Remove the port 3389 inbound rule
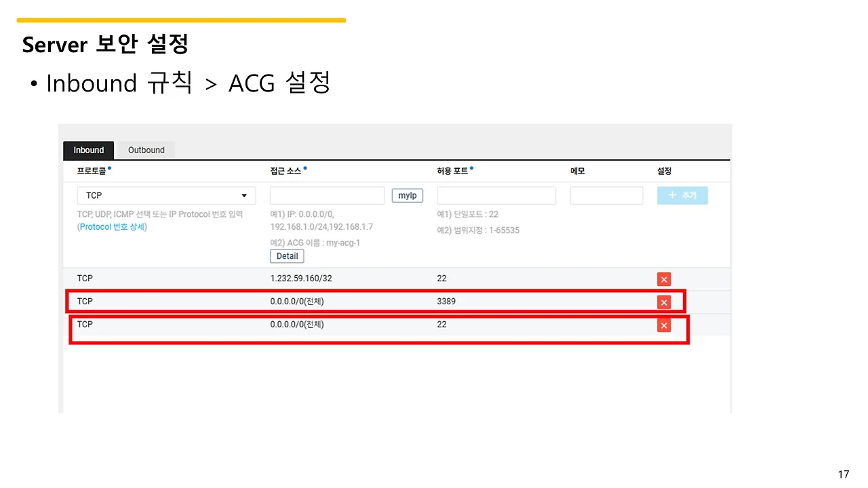The height and width of the screenshot is (488, 868). 664,302
